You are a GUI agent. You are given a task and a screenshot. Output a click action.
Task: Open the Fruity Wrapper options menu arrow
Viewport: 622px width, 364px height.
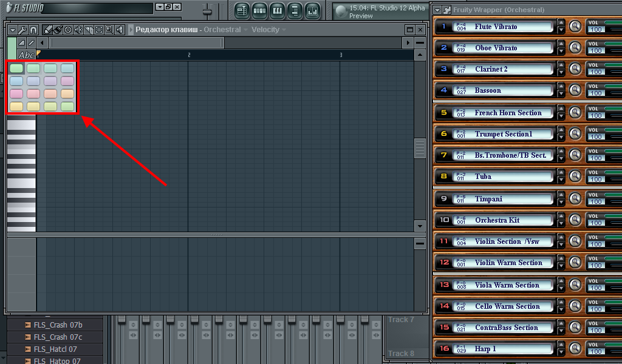[437, 10]
